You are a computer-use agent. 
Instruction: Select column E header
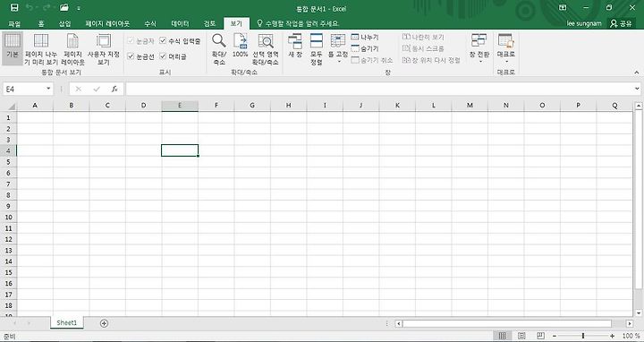[x=180, y=106]
